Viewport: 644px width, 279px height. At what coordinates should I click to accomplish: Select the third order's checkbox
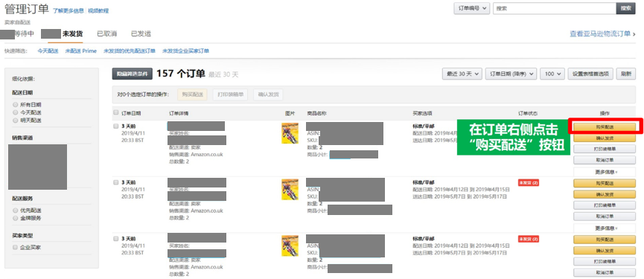pyautogui.click(x=116, y=238)
